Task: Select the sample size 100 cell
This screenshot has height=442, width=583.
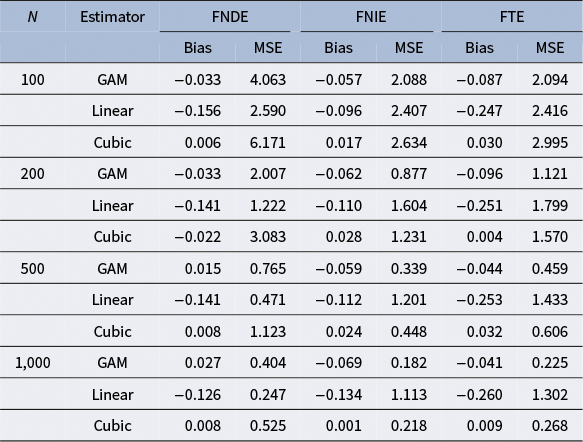Action: (x=33, y=80)
